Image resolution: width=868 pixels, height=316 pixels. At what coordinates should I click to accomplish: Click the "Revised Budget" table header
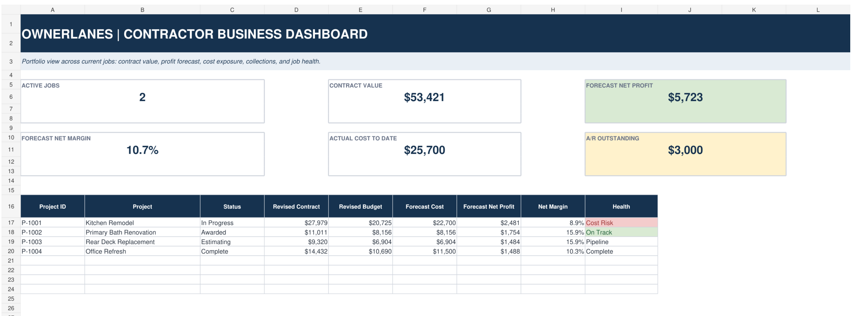[361, 207]
